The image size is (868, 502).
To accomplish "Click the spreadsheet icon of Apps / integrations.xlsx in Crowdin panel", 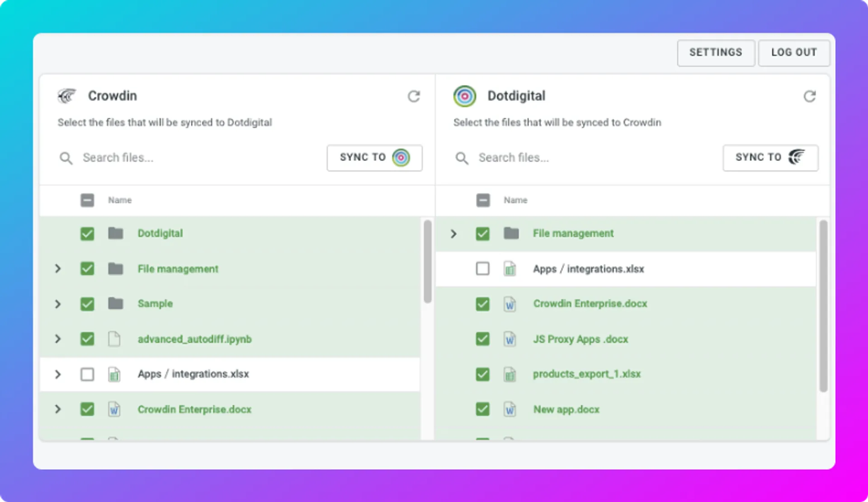I will [114, 374].
